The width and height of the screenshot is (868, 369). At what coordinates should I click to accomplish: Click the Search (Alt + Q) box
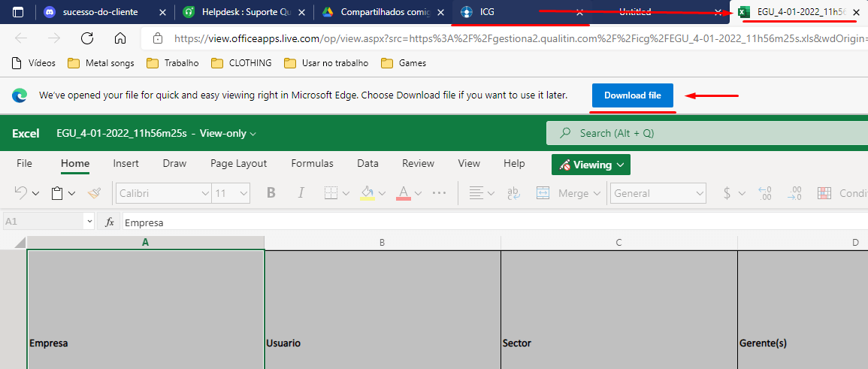[707, 133]
